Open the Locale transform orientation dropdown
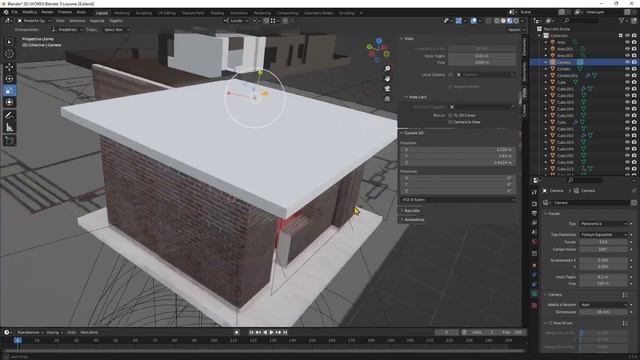Image resolution: width=640 pixels, height=360 pixels. tap(236, 20)
